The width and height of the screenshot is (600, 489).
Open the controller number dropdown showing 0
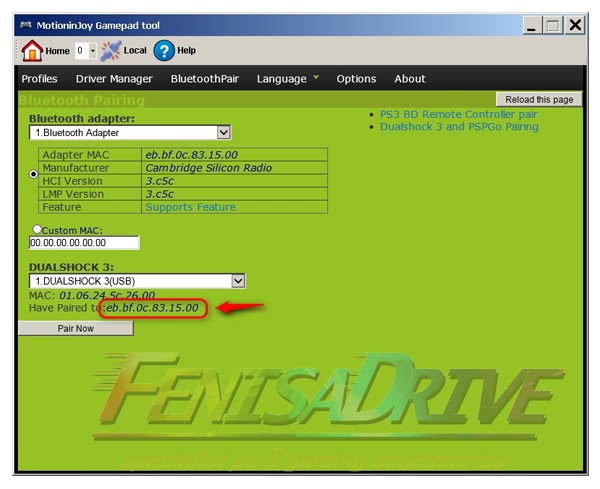93,51
